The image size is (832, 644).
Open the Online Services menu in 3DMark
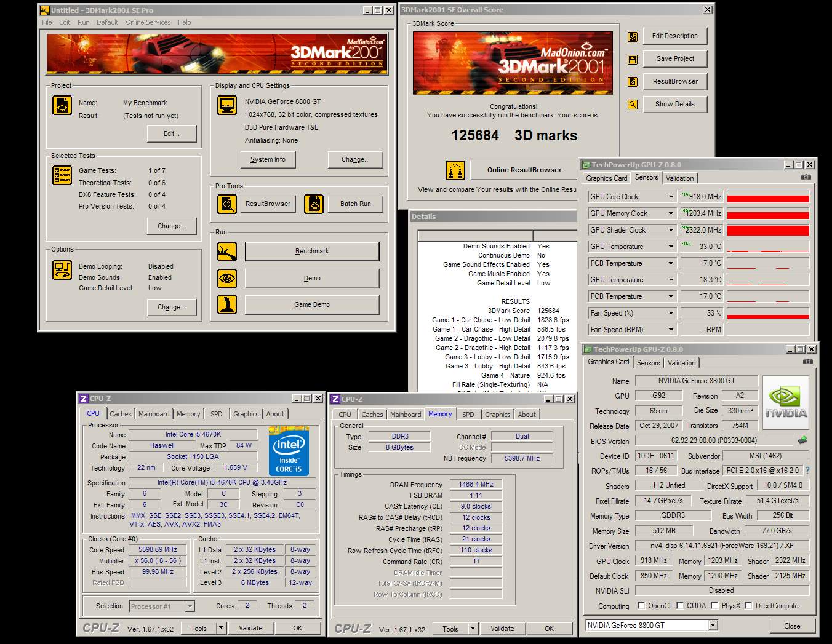(x=148, y=22)
